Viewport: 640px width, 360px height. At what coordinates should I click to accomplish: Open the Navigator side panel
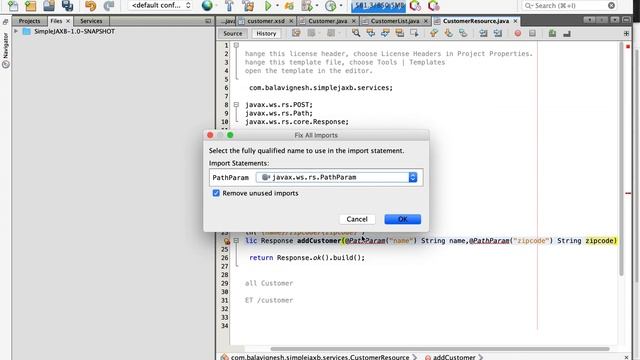(x=5, y=51)
